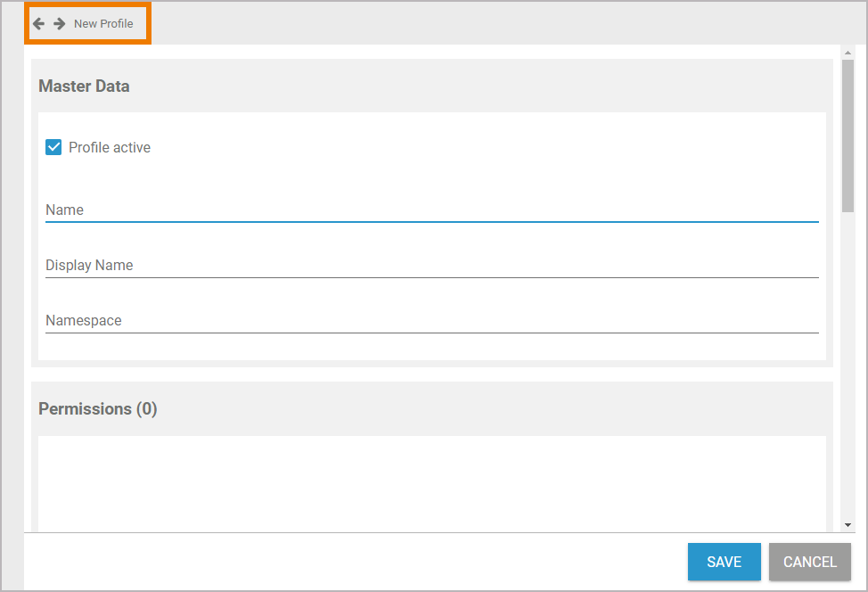Uncheck the Profile active checkbox
The width and height of the screenshot is (868, 592).
point(53,147)
